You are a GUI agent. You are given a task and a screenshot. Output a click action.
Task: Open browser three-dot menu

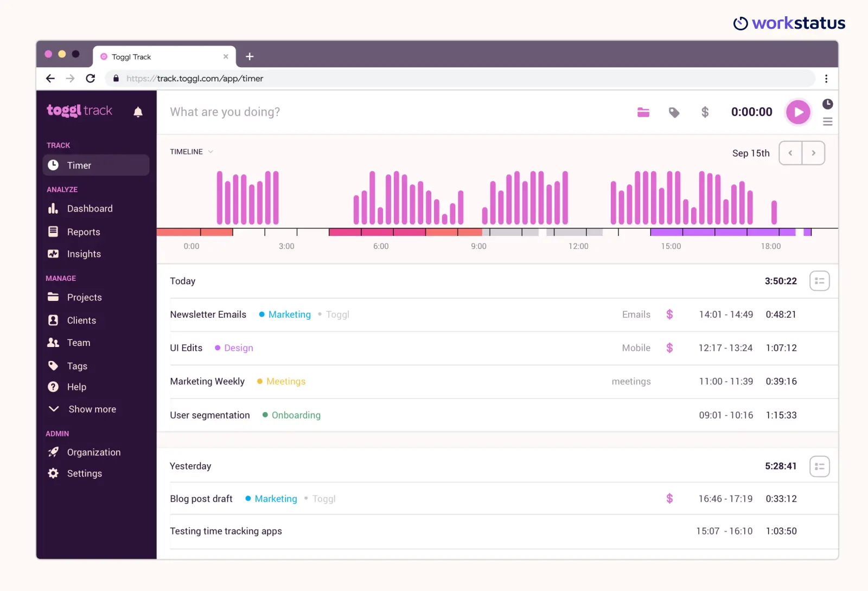tap(826, 79)
